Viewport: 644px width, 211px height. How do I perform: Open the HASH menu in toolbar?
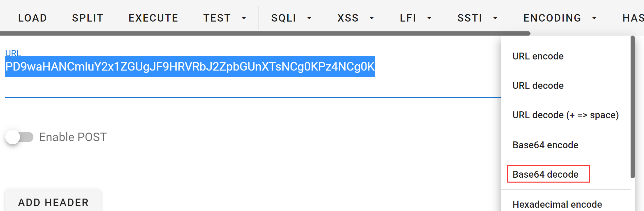pyautogui.click(x=633, y=18)
